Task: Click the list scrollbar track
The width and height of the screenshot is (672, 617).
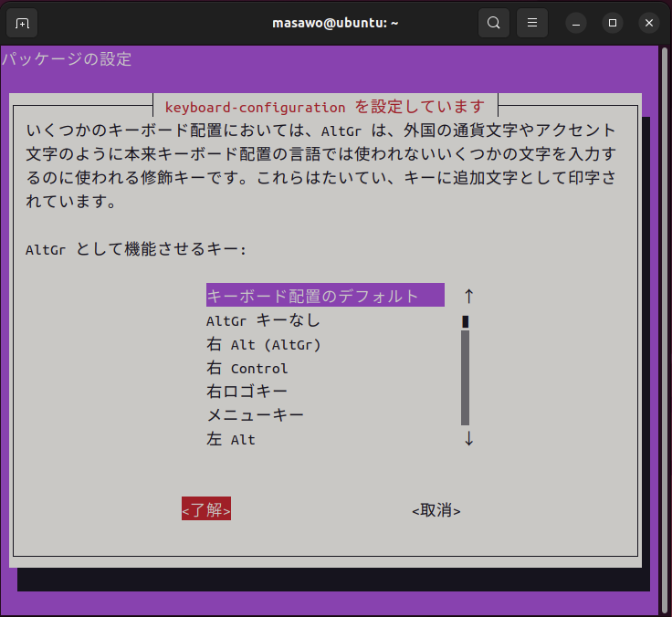Action: point(466,378)
